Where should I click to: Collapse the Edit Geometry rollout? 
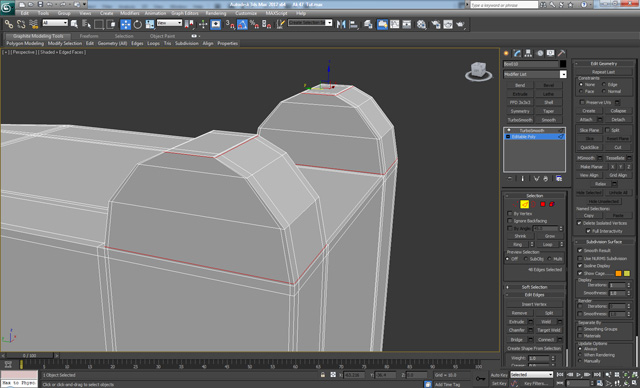coord(604,64)
